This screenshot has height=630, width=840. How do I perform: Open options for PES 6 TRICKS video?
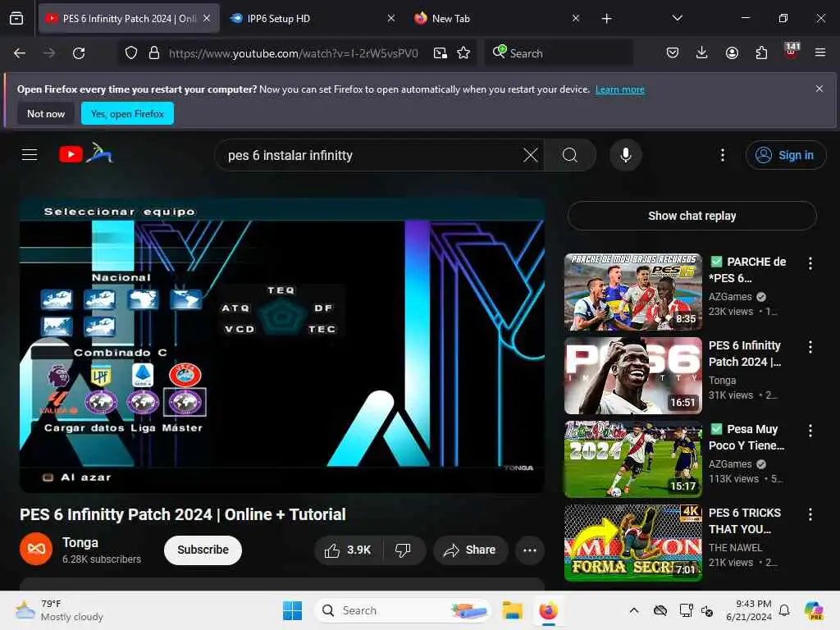tap(810, 514)
